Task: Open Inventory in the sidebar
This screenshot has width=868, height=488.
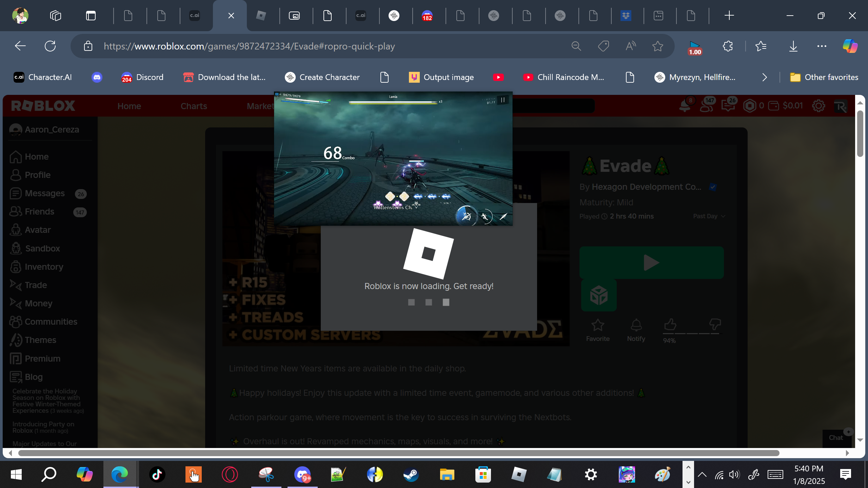Action: click(x=44, y=267)
